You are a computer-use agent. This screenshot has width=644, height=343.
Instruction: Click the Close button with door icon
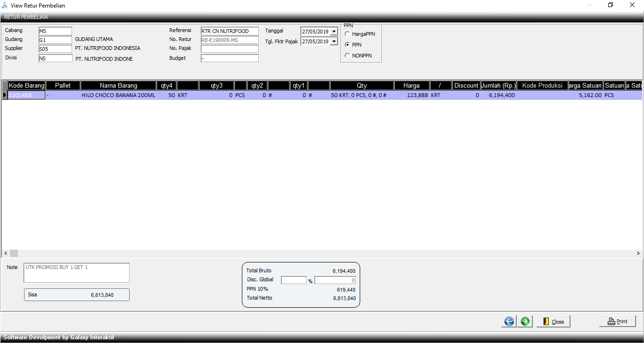[553, 321]
